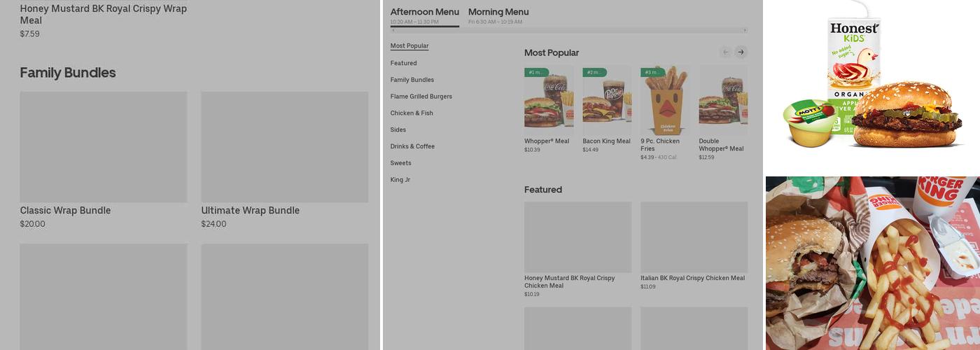Open Honey Mustard BK Royal Crispy Chicken Meal image
This screenshot has width=980, height=350.
coord(577,237)
